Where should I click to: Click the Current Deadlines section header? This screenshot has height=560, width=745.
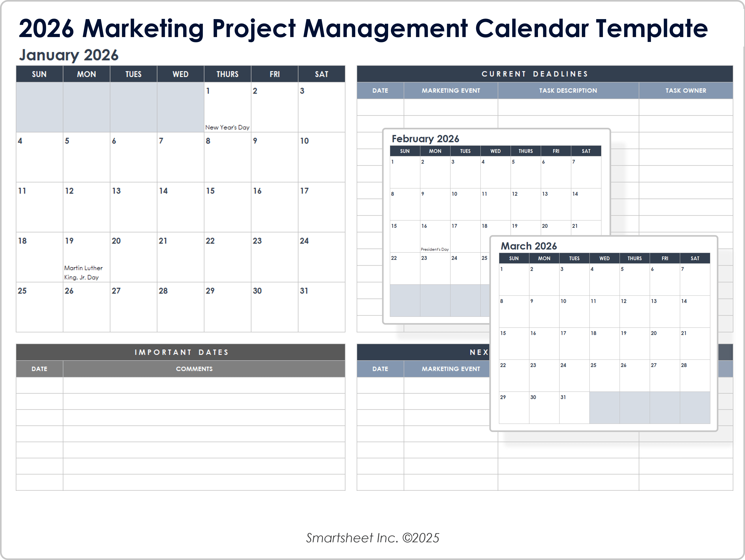(535, 74)
